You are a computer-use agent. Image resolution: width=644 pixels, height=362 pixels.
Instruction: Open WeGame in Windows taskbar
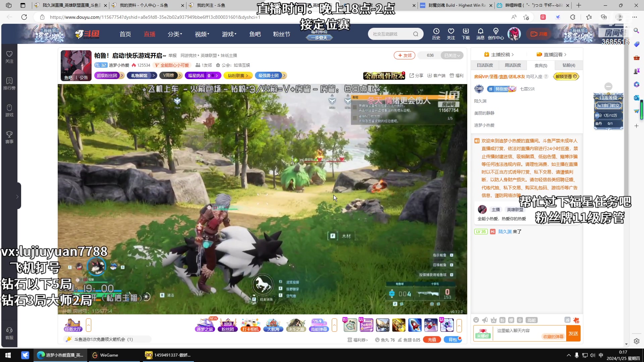[114, 355]
